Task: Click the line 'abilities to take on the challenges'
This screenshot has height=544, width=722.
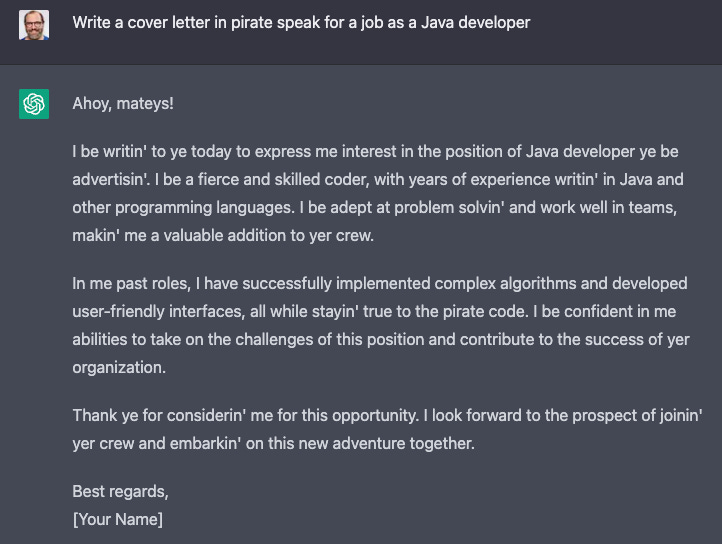Action: (x=381, y=339)
